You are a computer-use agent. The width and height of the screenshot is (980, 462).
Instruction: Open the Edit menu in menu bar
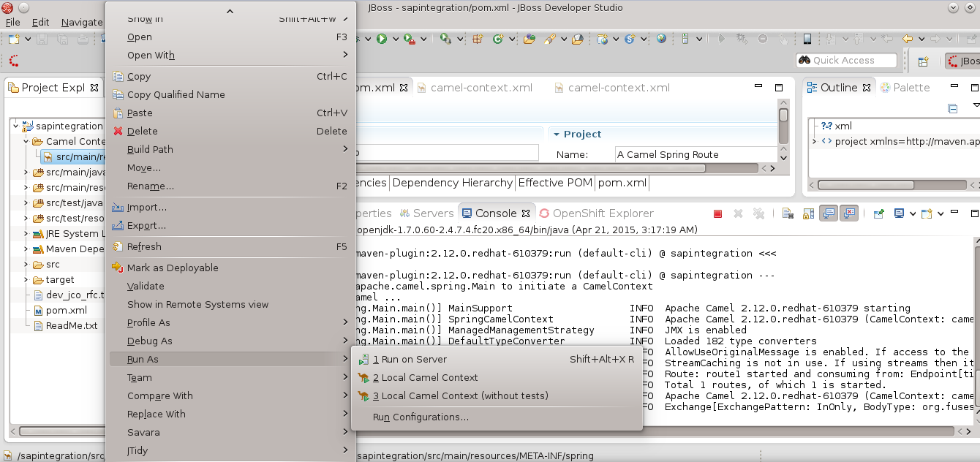tap(41, 22)
